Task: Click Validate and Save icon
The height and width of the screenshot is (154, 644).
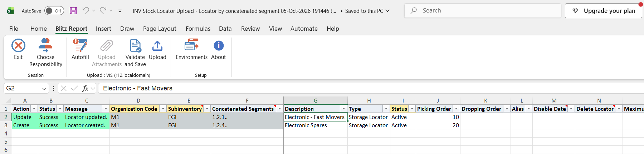Action: click(x=135, y=46)
